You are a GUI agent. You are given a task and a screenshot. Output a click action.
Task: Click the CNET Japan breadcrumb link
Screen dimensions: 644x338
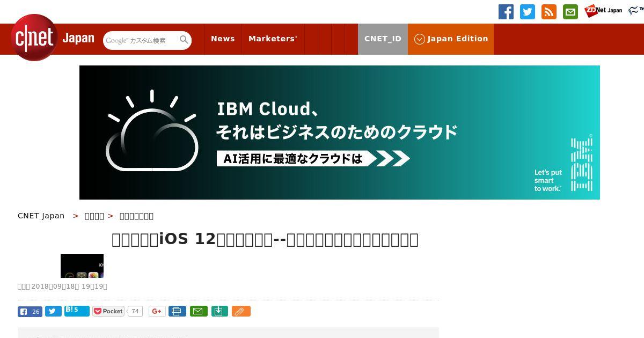(x=41, y=216)
